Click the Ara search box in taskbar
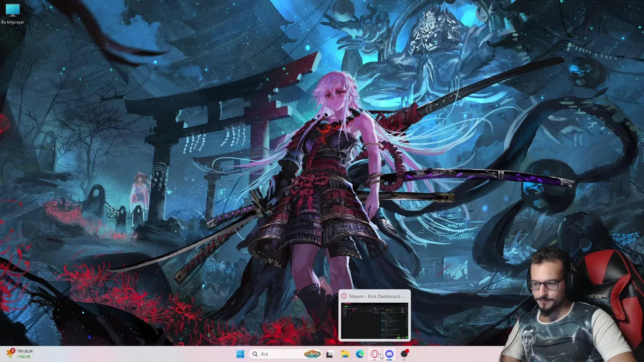This screenshot has height=362, width=644. point(286,354)
